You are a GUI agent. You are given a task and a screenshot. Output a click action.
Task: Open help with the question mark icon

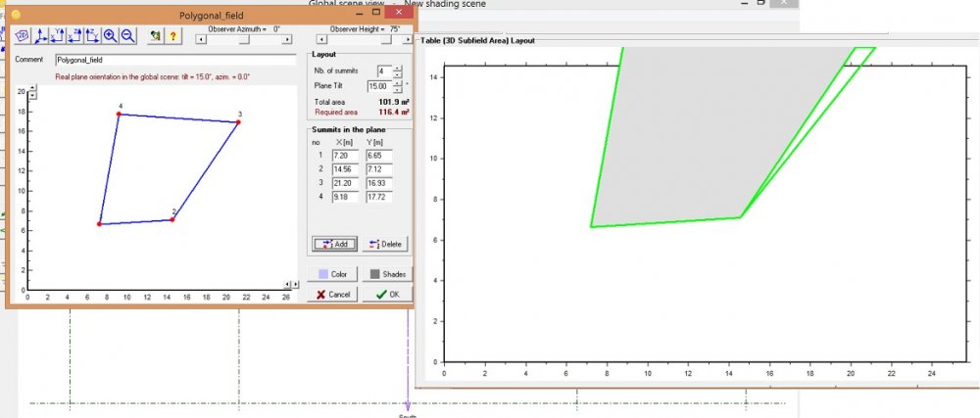tap(172, 35)
